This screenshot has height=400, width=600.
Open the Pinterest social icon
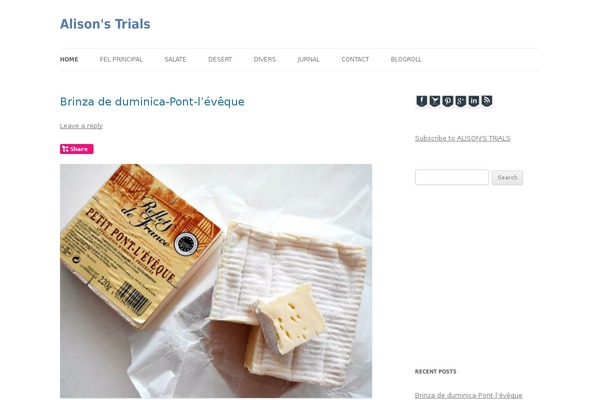(x=447, y=101)
